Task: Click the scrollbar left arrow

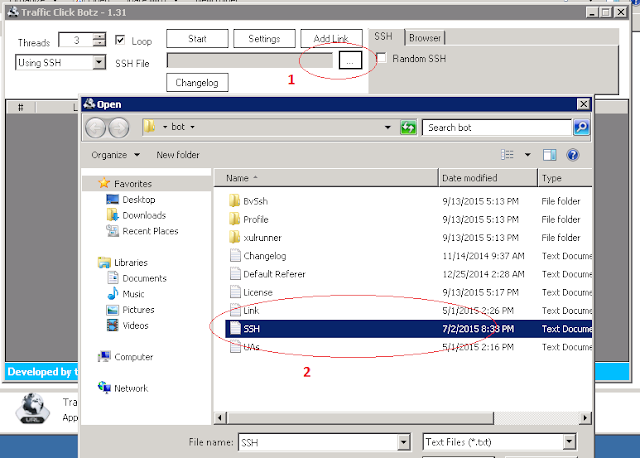Action: pyautogui.click(x=220, y=418)
